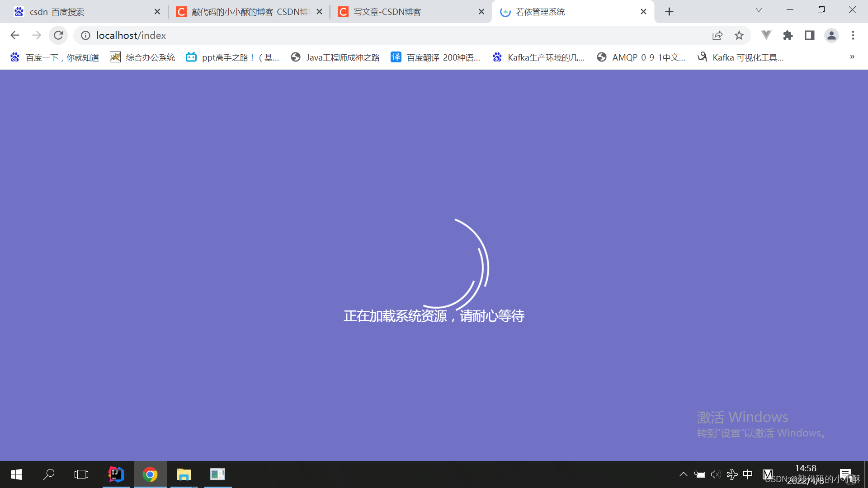Open Java工程师成神之路 bookmark
This screenshot has width=868, height=488.
pos(335,57)
